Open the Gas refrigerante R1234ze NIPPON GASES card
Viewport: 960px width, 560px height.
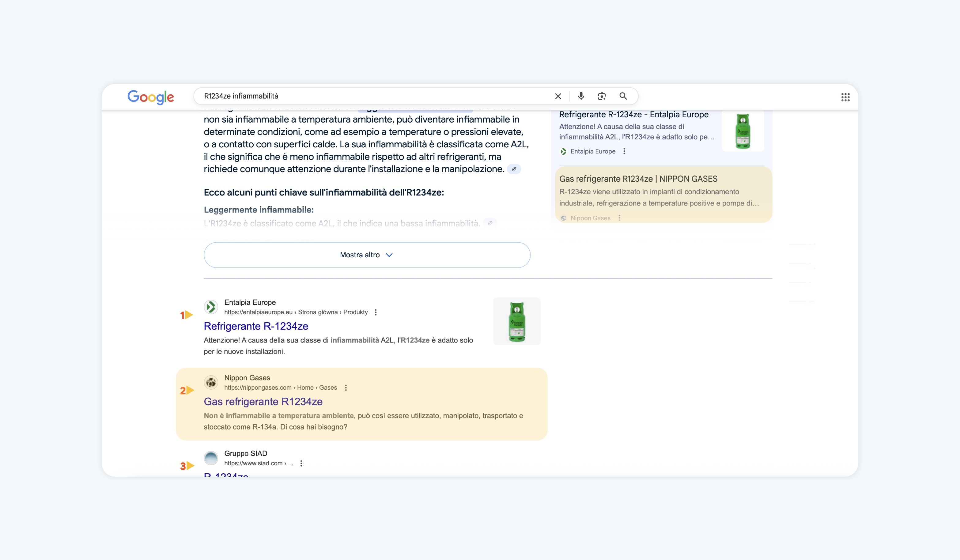pyautogui.click(x=663, y=195)
